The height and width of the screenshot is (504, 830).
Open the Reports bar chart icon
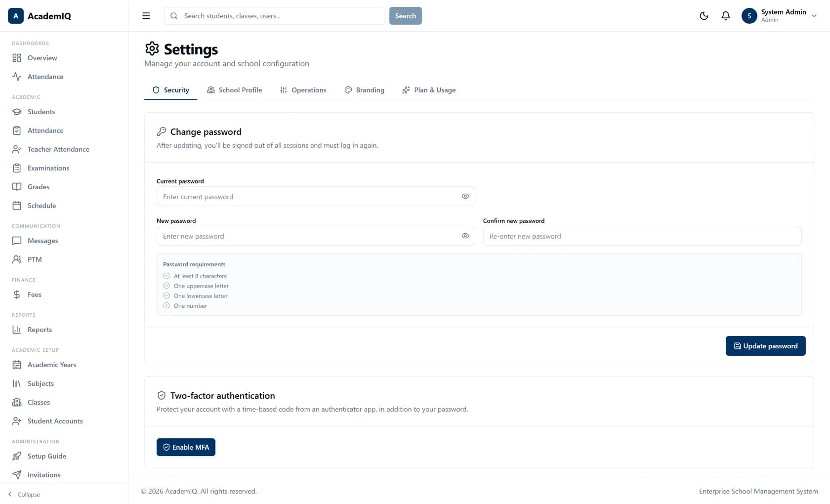pyautogui.click(x=17, y=330)
